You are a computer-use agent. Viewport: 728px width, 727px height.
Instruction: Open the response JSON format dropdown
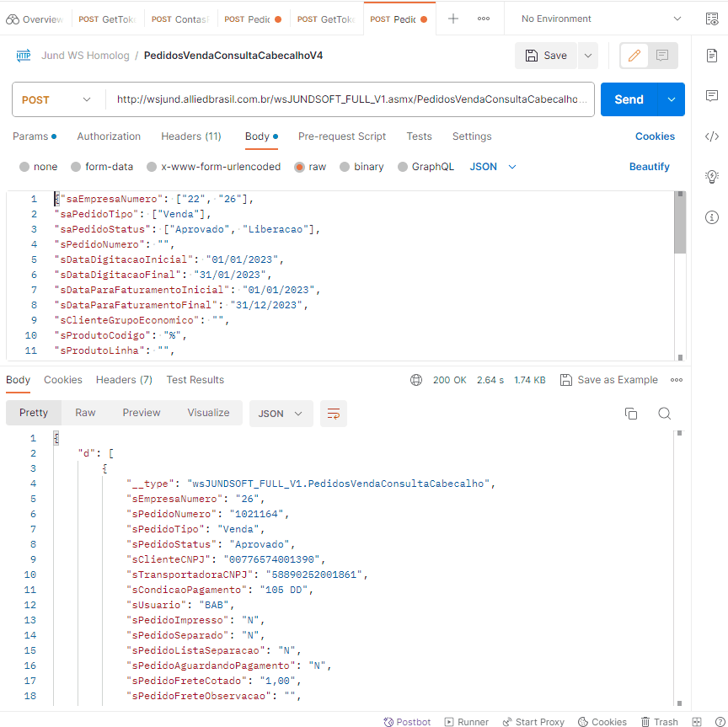281,414
